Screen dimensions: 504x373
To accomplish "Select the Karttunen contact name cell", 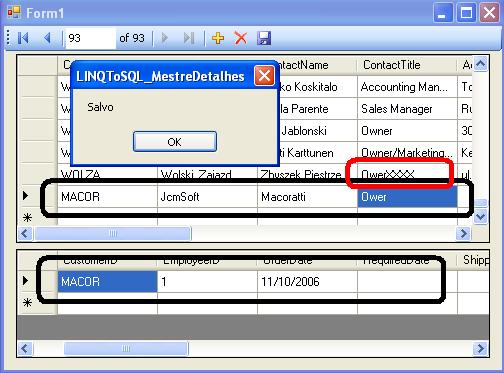I will point(317,153).
